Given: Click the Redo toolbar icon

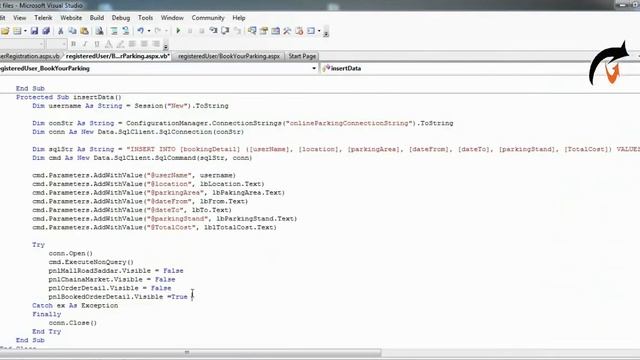Looking at the screenshot, I should click(158, 31).
